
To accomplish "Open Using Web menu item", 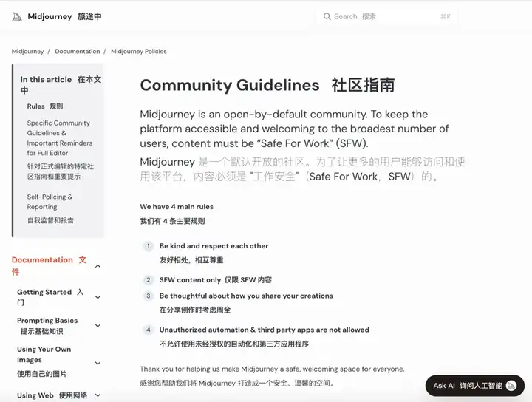I will click(52, 395).
